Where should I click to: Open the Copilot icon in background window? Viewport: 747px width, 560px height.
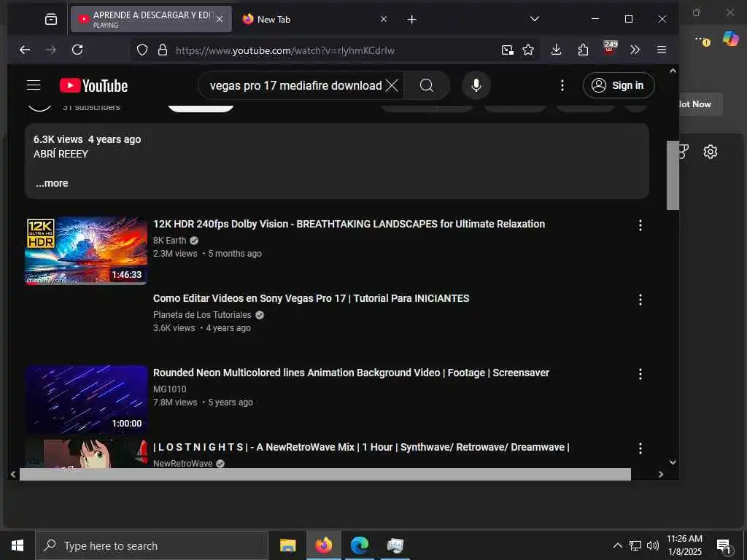(730, 38)
